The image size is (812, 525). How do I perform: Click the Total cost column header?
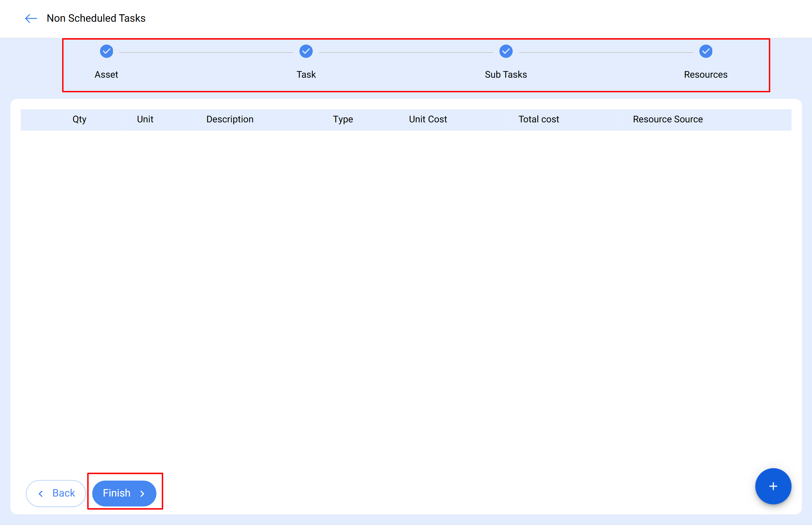(538, 119)
